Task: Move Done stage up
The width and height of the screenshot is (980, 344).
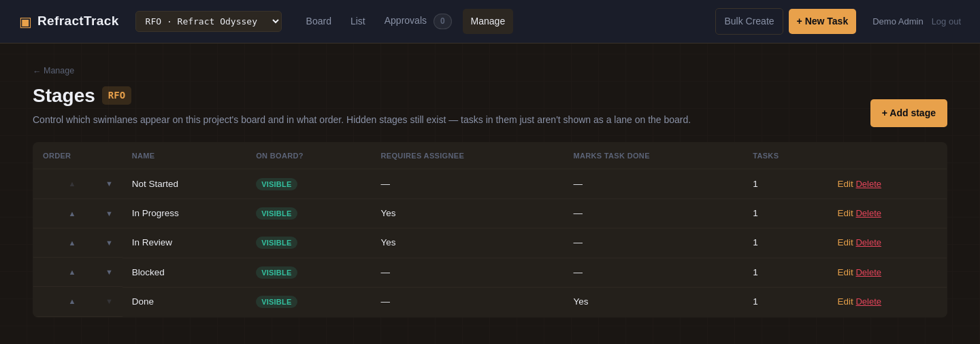Action: (x=72, y=301)
